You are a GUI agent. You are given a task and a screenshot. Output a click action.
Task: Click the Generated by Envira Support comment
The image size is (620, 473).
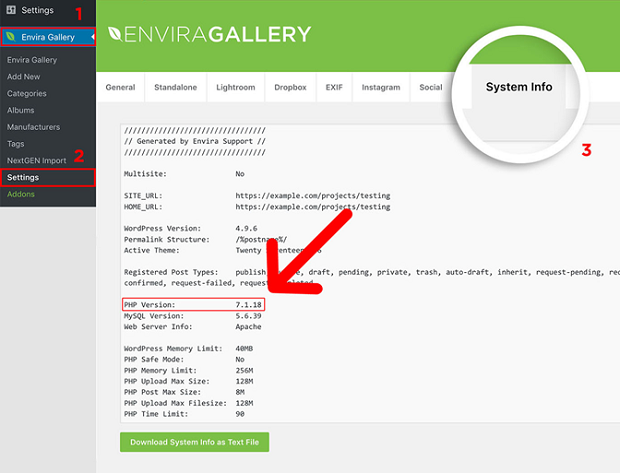pos(195,141)
